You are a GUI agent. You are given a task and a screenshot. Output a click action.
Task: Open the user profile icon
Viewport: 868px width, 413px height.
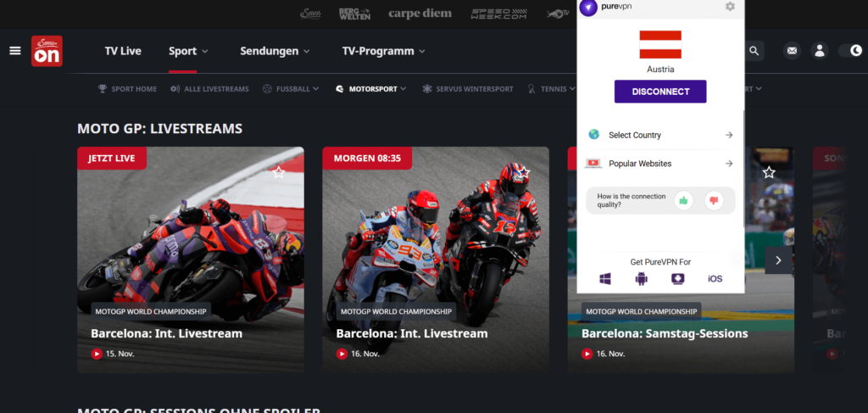coord(819,51)
